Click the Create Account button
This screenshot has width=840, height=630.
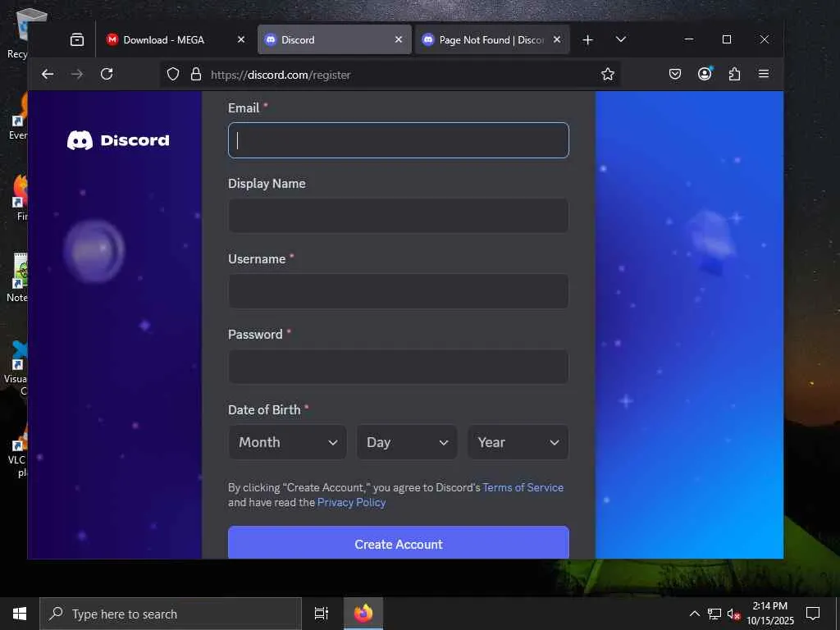[399, 543]
